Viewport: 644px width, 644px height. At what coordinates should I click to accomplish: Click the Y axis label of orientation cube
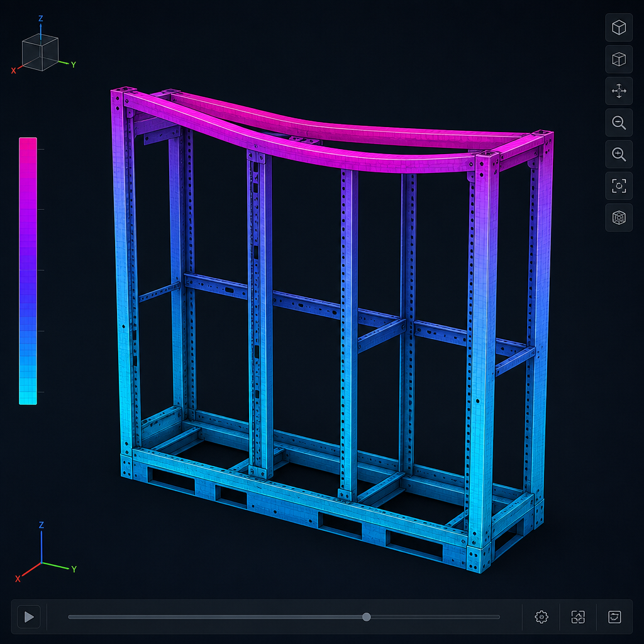pyautogui.click(x=74, y=65)
